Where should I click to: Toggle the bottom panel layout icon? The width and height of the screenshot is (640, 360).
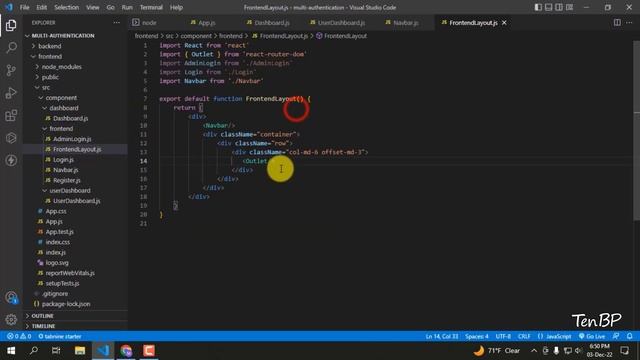549,7
